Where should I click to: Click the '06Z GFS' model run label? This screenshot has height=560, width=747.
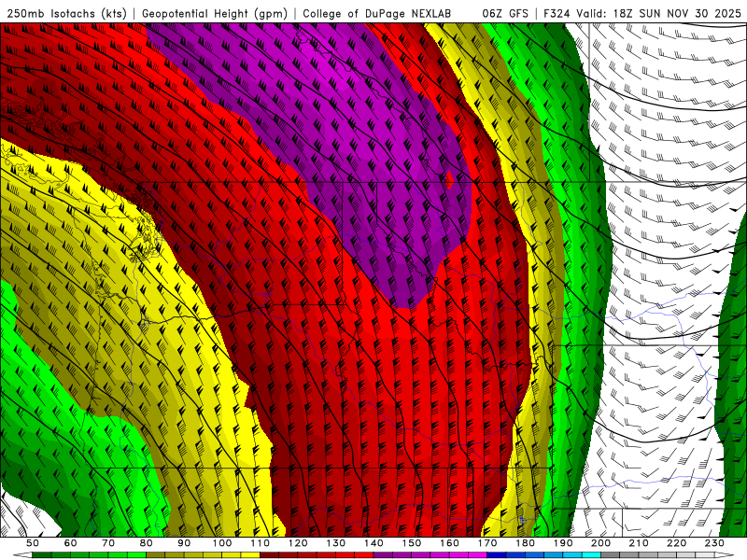505,13
